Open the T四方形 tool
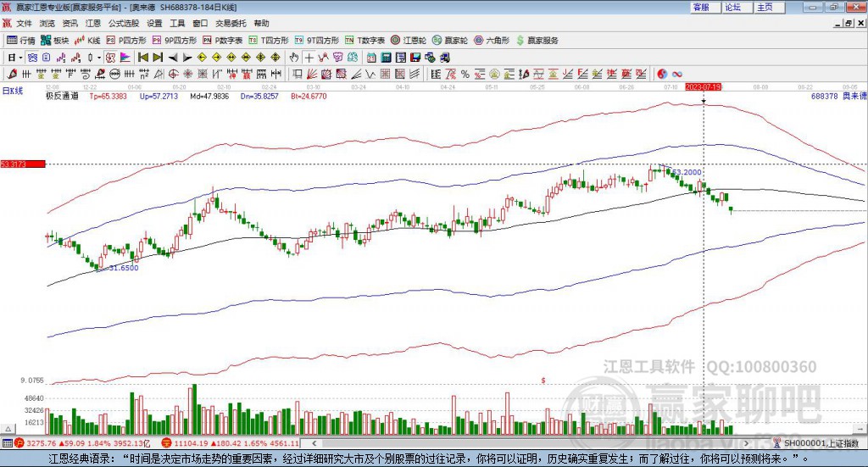The width and height of the screenshot is (868, 467). (x=269, y=41)
